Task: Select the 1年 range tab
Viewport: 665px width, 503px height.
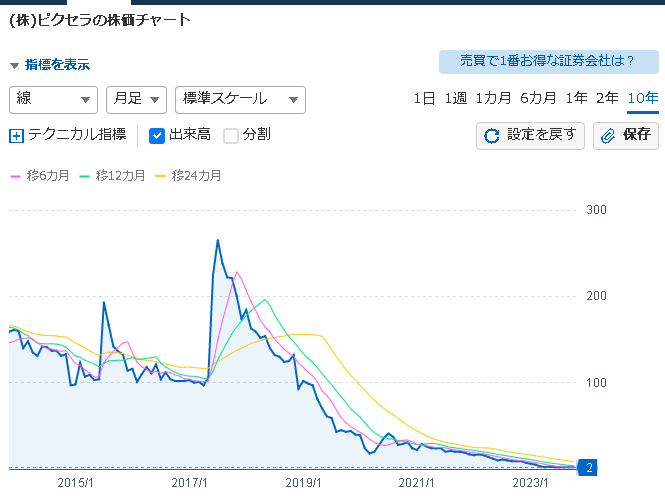Action: pyautogui.click(x=576, y=98)
